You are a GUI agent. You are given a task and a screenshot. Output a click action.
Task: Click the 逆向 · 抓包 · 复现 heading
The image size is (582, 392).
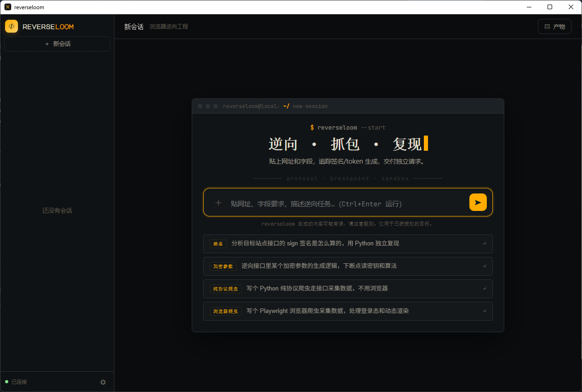pyautogui.click(x=348, y=144)
